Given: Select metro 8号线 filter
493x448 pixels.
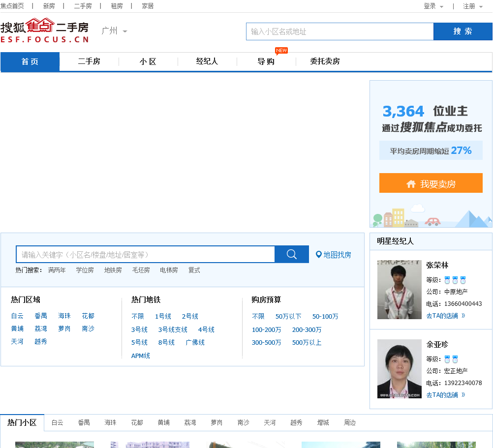Looking at the screenshot, I should [166, 342].
